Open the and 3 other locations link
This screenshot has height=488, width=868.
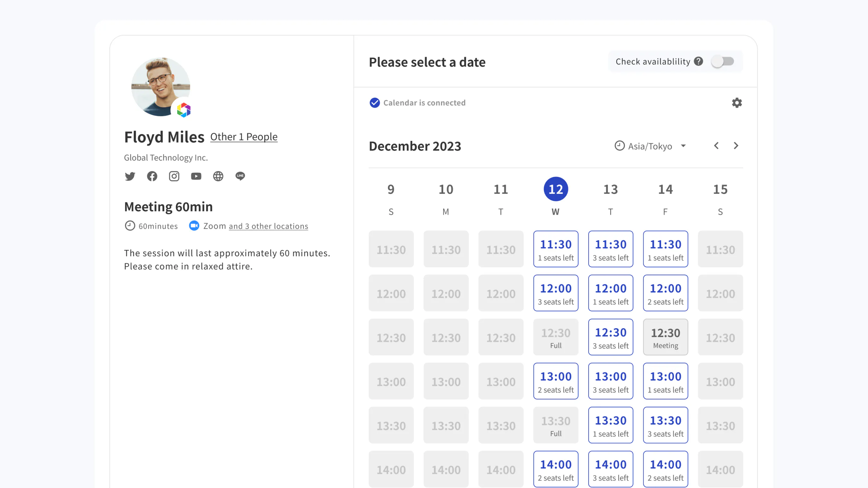pos(268,226)
